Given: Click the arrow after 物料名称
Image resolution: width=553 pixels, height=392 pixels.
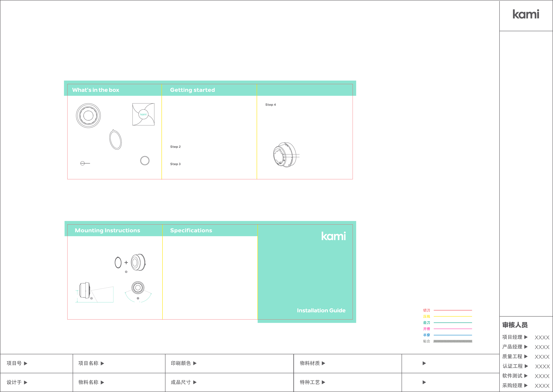Looking at the screenshot, I should (102, 382).
